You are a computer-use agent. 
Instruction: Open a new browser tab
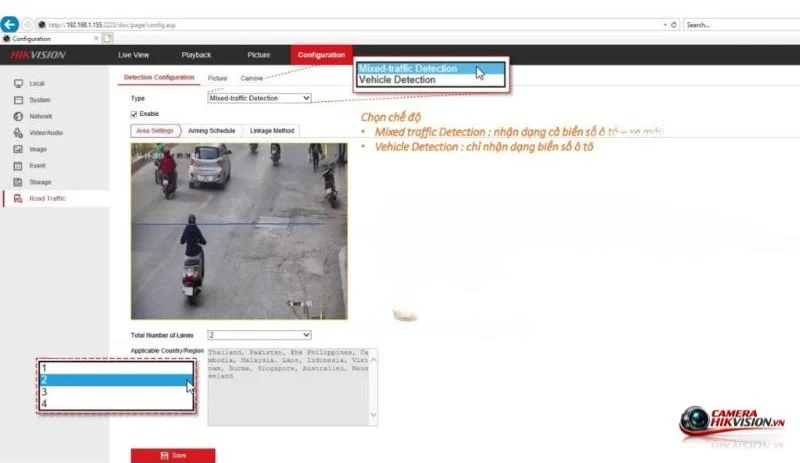[x=107, y=38]
